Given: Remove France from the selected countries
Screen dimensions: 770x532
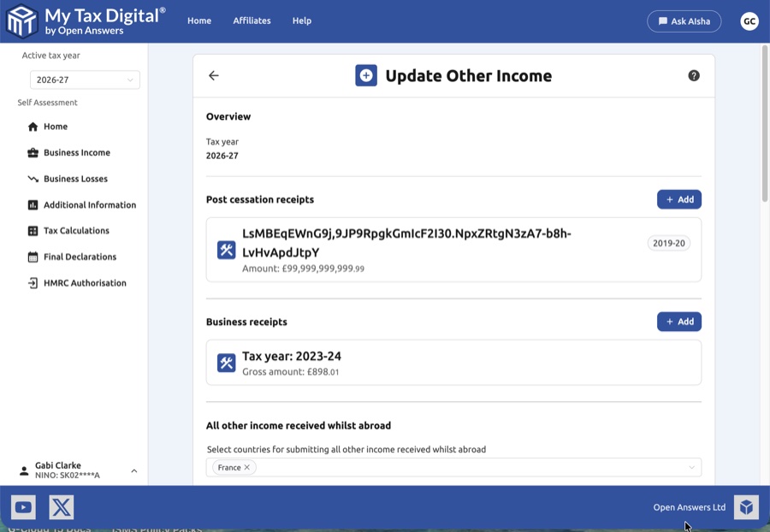Looking at the screenshot, I should coord(246,467).
